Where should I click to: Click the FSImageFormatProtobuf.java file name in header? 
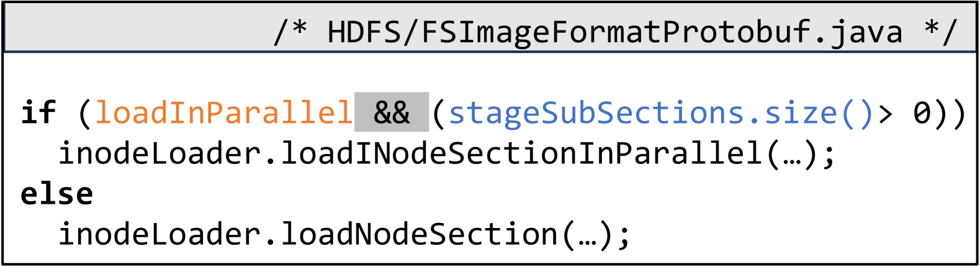662,32
